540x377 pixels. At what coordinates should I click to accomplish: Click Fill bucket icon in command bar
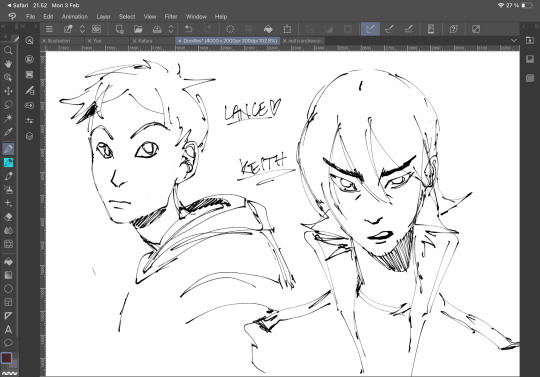tap(268, 29)
